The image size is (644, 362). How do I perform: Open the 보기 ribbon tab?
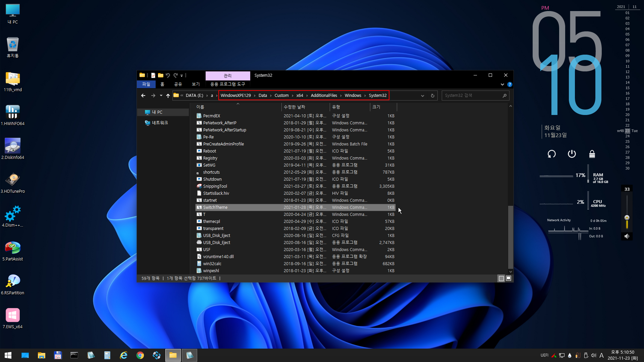(x=196, y=84)
